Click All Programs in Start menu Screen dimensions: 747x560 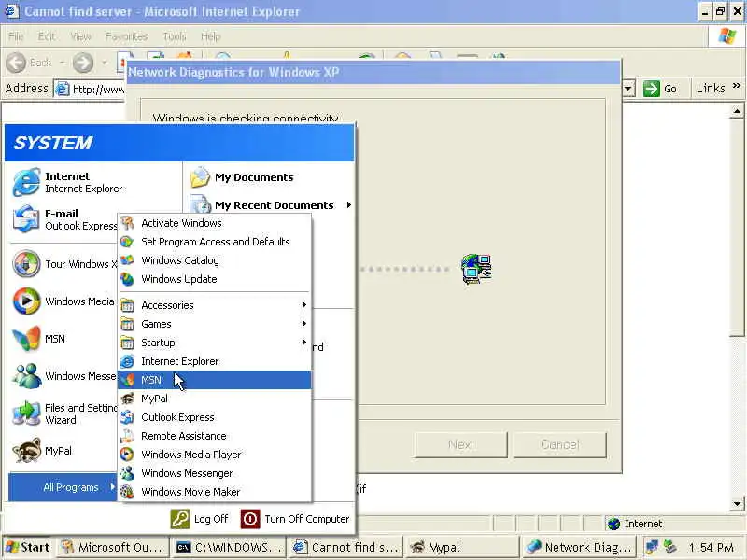[63, 487]
